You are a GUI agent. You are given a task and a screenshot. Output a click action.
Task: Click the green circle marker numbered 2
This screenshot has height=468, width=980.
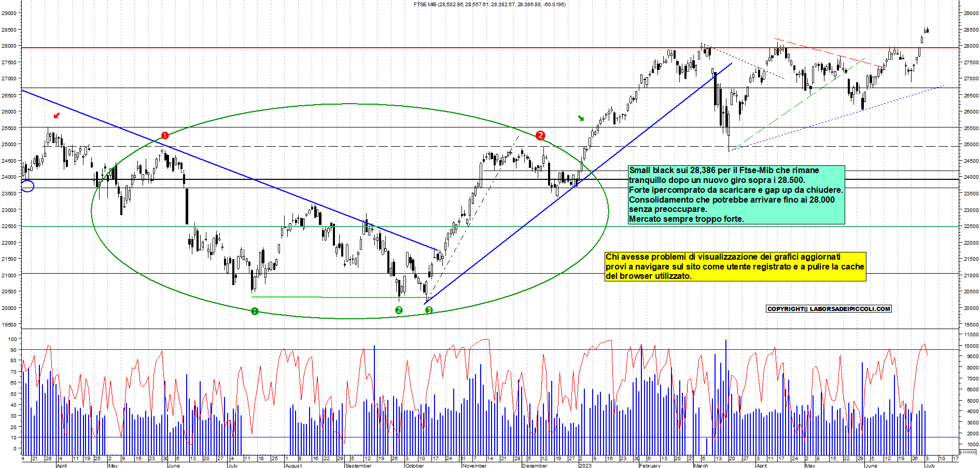tap(399, 310)
